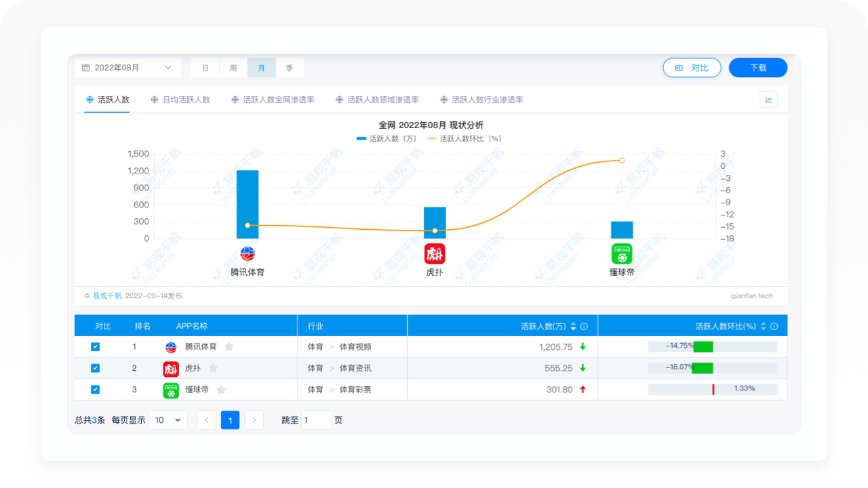
Task: Switch granularity to 周
Action: point(233,68)
